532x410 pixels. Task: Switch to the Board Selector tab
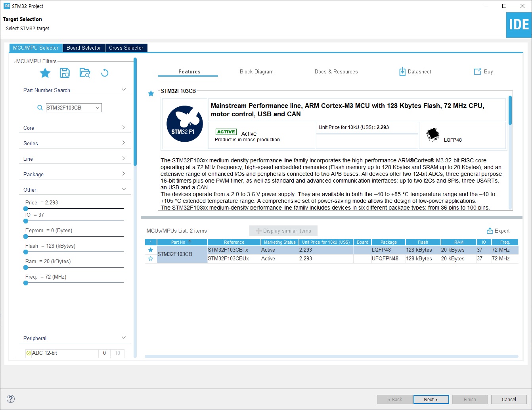tap(84, 48)
